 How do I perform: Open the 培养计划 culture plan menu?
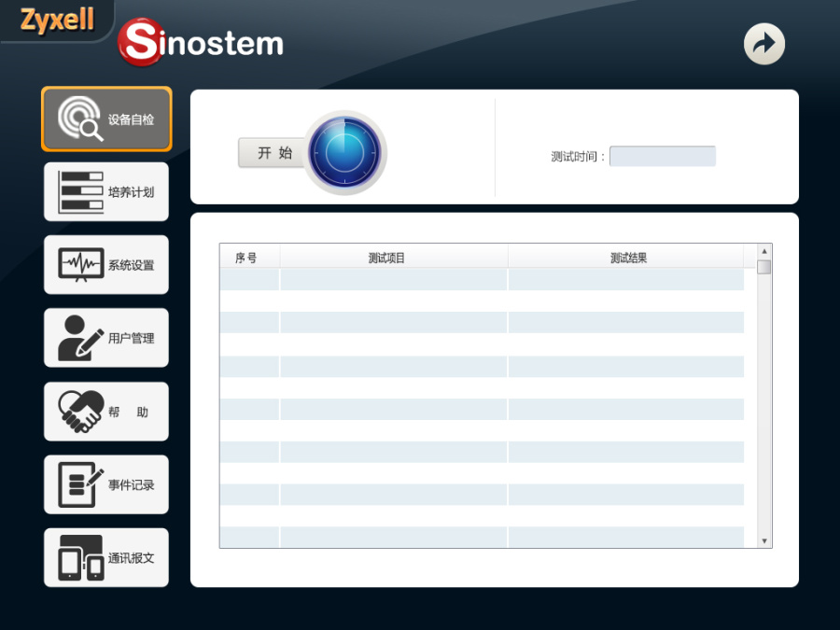[106, 191]
